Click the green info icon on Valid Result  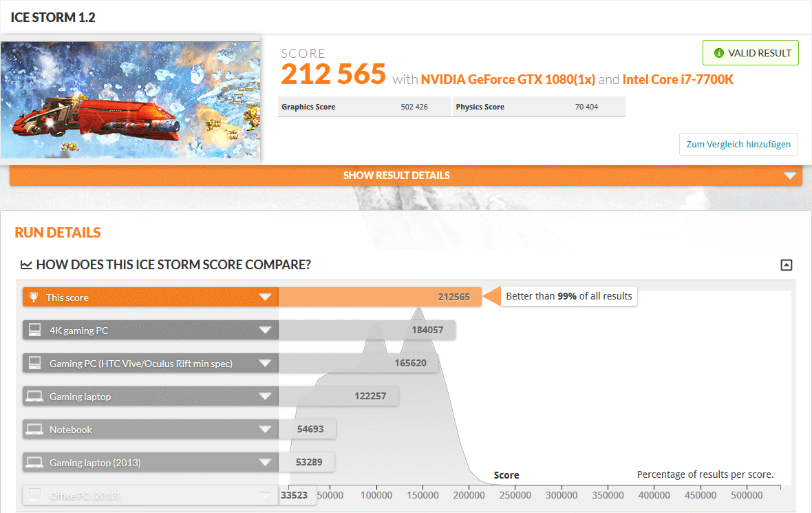[x=719, y=53]
